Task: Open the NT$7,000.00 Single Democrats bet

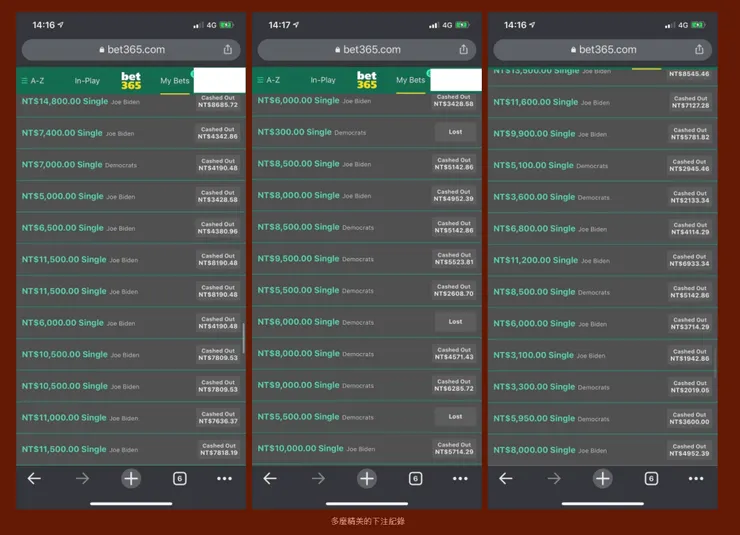Action: tap(131, 165)
